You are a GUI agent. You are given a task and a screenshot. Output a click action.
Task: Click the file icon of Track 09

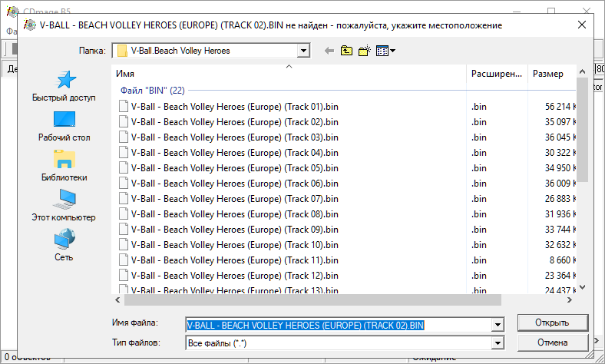coord(124,230)
